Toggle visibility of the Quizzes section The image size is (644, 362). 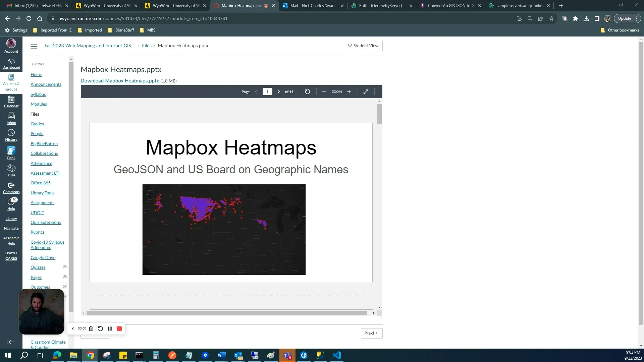pos(65,267)
